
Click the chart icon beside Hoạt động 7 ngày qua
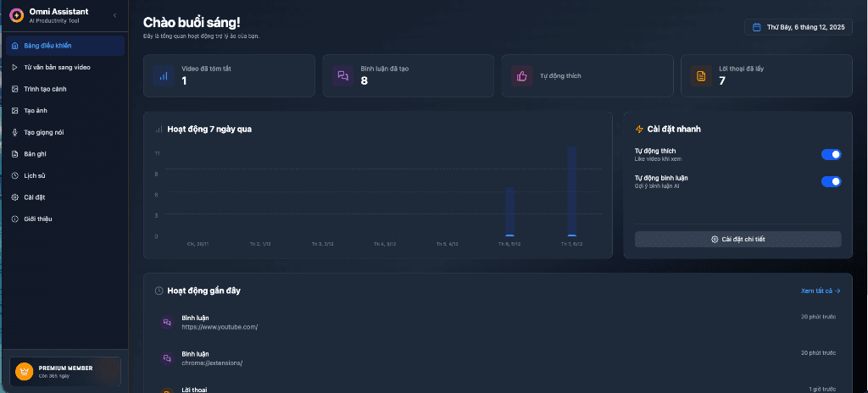tap(159, 129)
